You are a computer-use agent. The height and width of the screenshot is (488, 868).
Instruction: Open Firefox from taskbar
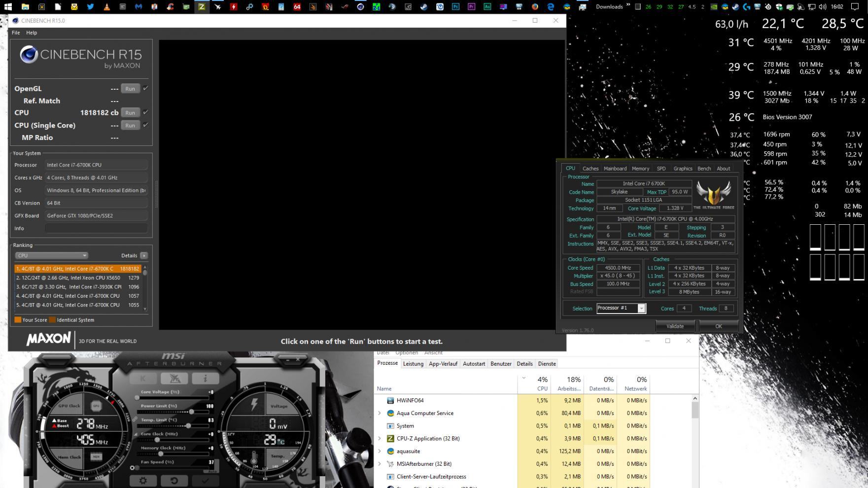tap(535, 7)
